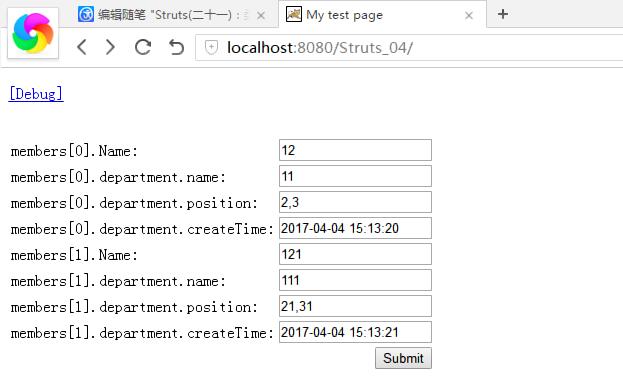Image resolution: width=623 pixels, height=376 pixels.
Task: Click the members[0].Name: label text
Action: tap(74, 151)
